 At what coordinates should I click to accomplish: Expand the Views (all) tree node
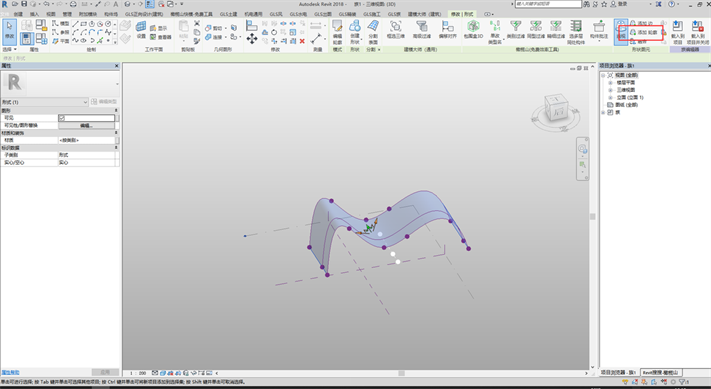pos(604,75)
